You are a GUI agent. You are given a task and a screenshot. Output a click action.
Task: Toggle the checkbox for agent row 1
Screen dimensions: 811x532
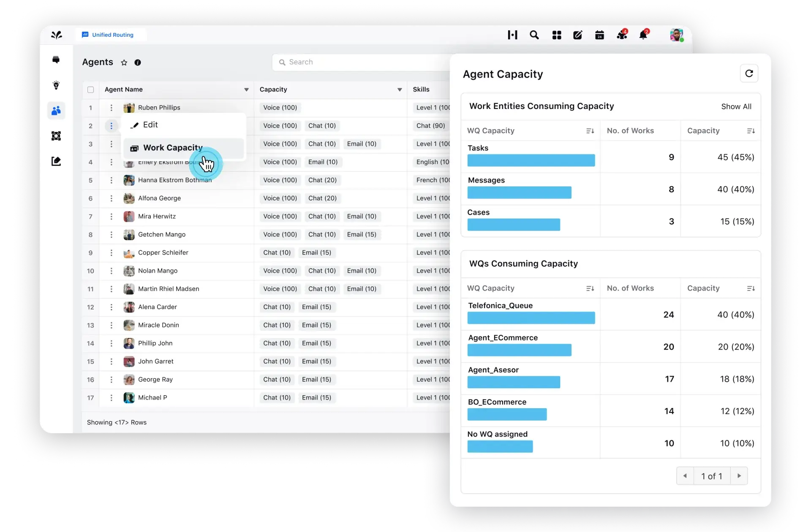pyautogui.click(x=90, y=108)
